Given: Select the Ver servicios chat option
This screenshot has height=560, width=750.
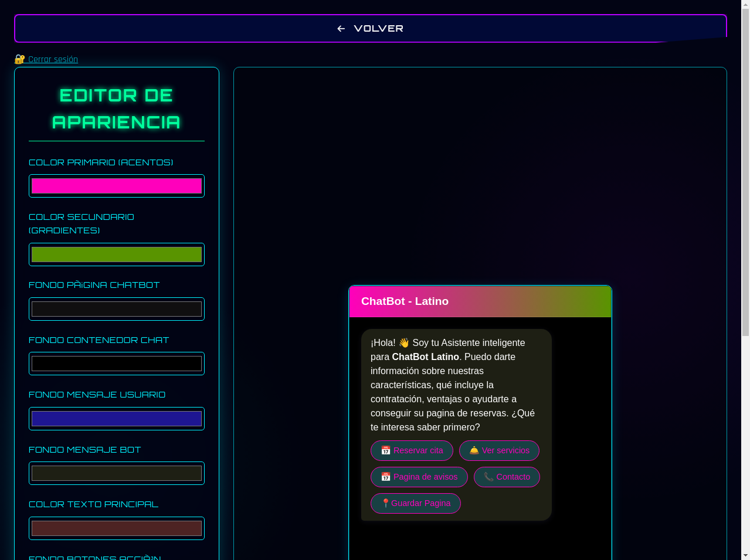Looking at the screenshot, I should coord(499,450).
